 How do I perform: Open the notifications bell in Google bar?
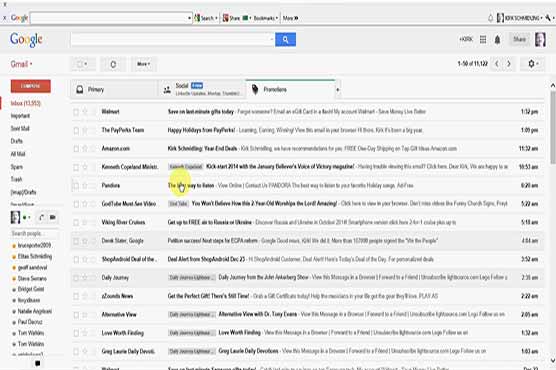pos(497,40)
